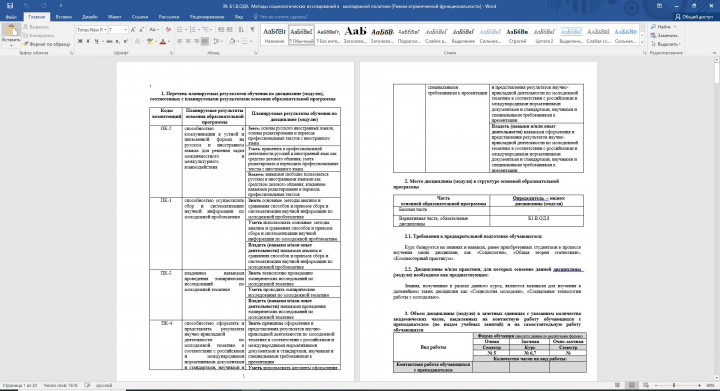Justify text alignment

tap(204, 41)
